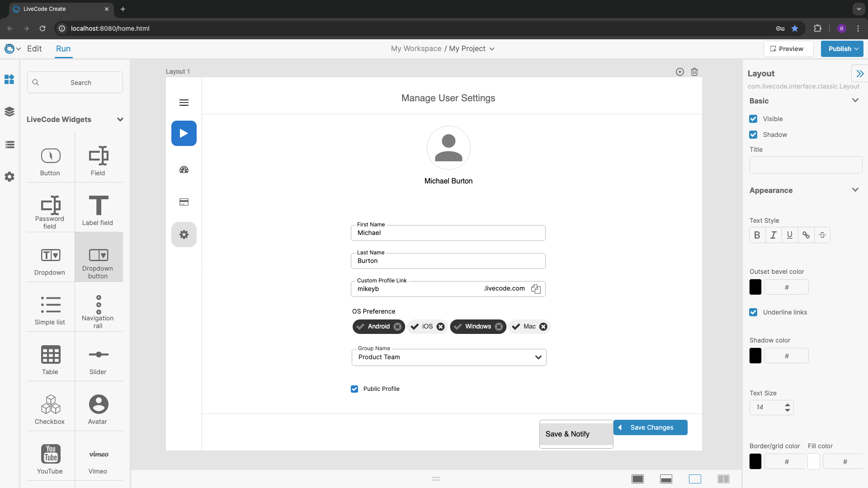
Task: Toggle the Public Profile checkbox
Action: (354, 389)
